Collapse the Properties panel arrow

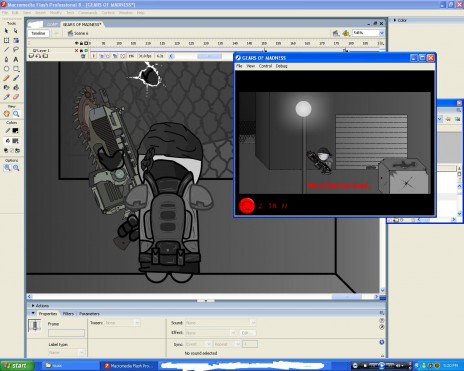pos(33,313)
